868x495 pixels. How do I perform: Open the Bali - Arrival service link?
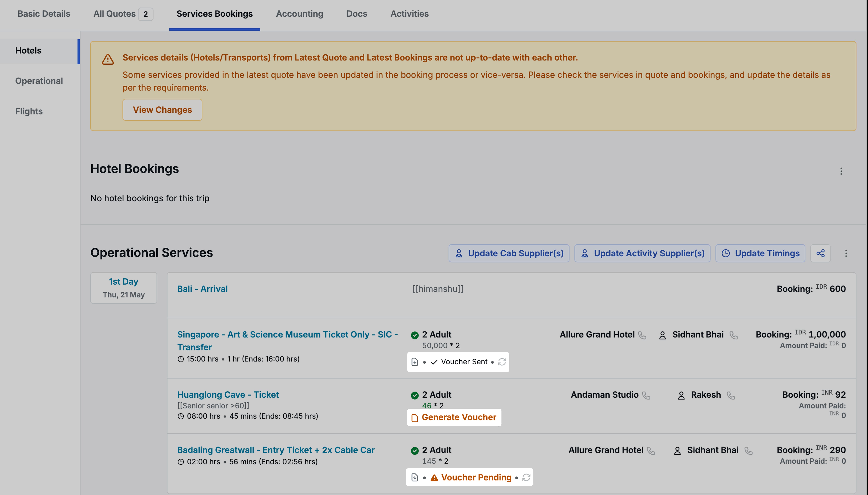click(202, 289)
